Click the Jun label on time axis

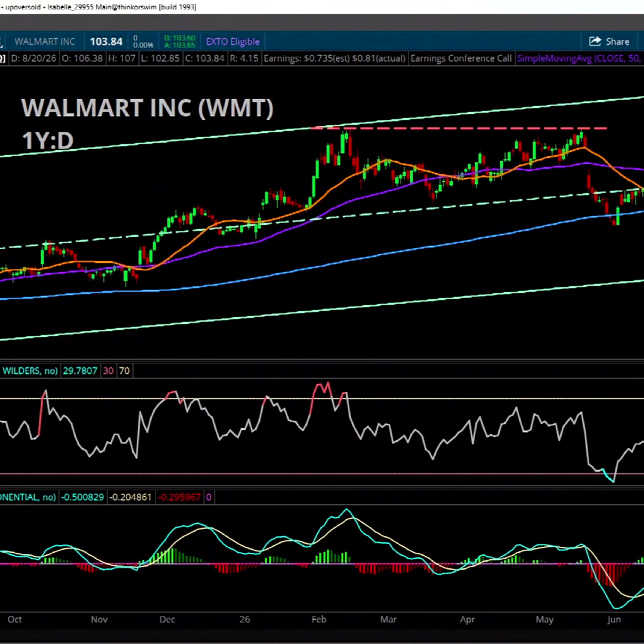click(614, 619)
